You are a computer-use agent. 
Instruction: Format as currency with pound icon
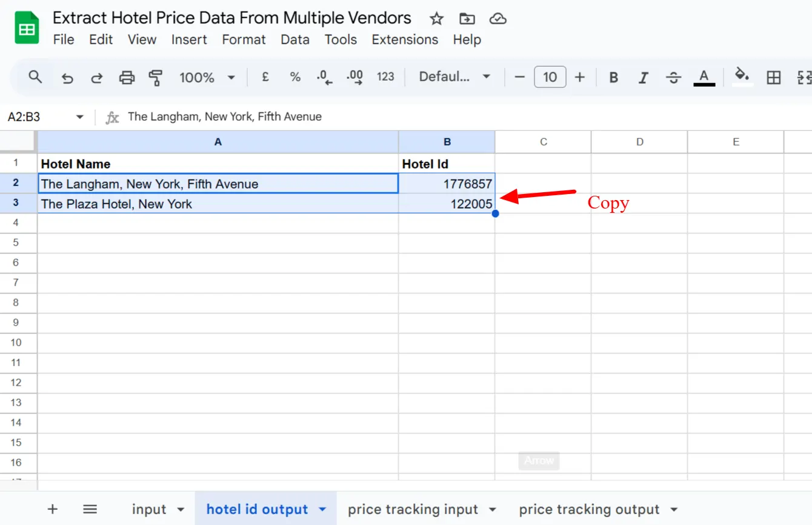click(x=265, y=77)
